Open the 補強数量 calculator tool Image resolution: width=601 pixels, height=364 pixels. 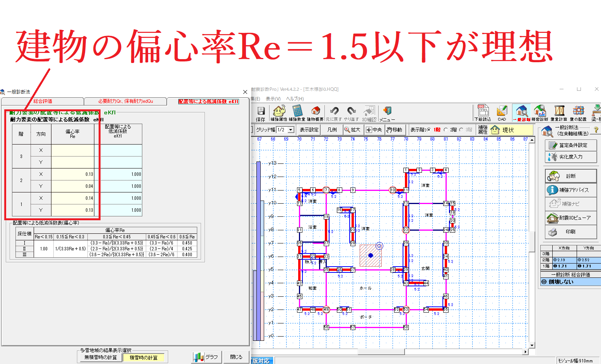coord(297,113)
